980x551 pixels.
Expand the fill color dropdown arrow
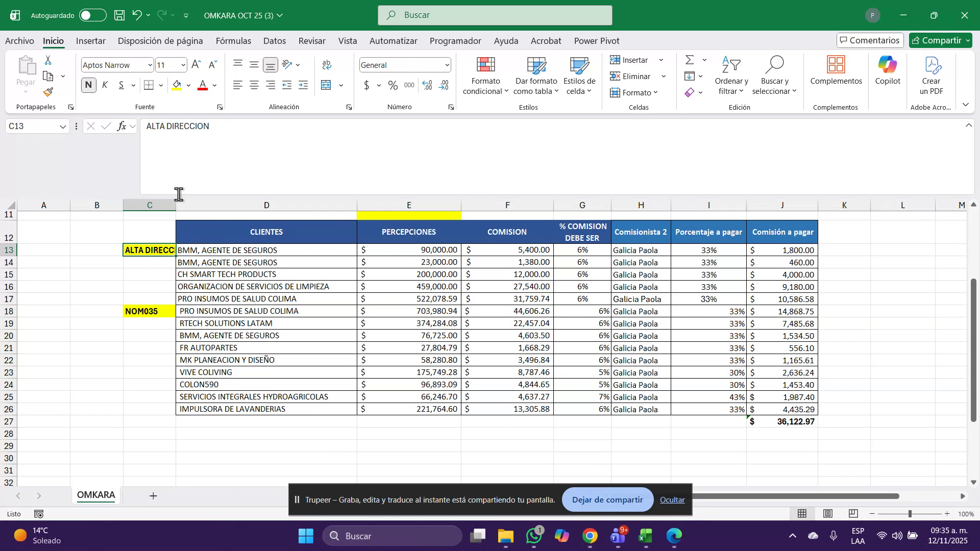pyautogui.click(x=188, y=85)
